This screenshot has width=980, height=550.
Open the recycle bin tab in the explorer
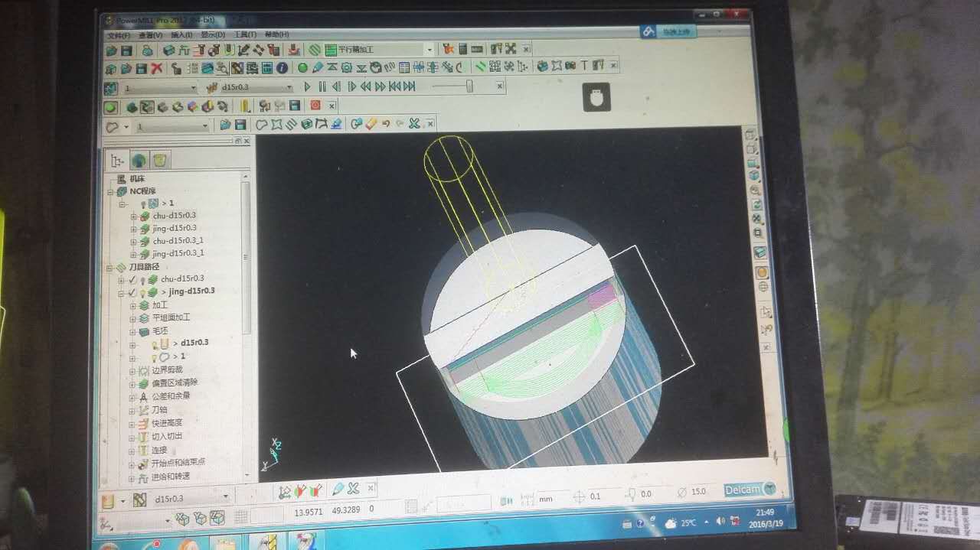click(159, 160)
